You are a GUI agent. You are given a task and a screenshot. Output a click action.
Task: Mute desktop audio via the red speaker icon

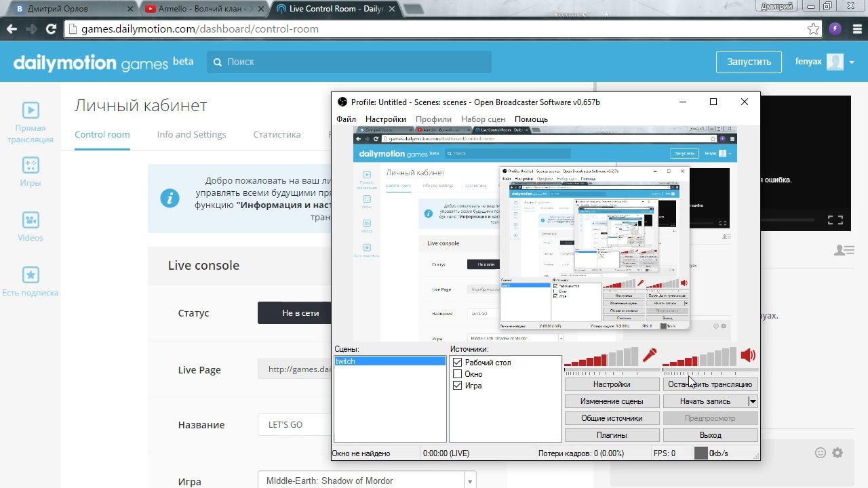[747, 355]
